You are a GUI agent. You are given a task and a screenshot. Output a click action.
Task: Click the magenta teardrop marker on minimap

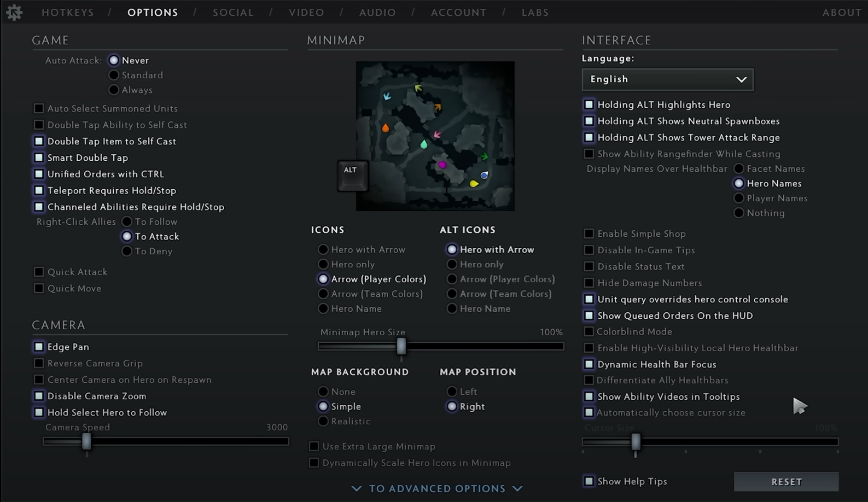pos(442,165)
